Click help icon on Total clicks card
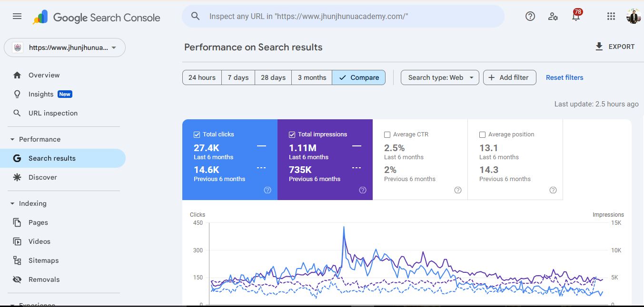644x307 pixels. tap(268, 190)
